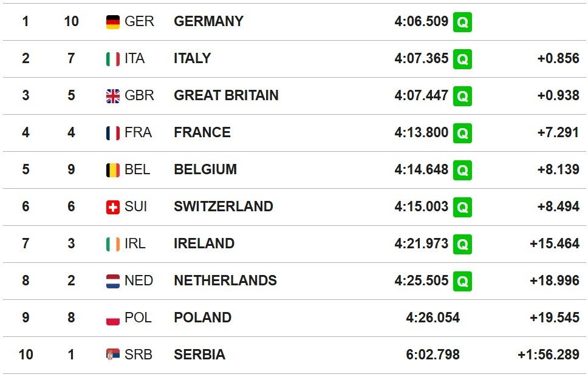The height and width of the screenshot is (377, 588).
Task: Click the Netherlands flag icon
Action: pyautogui.click(x=113, y=281)
